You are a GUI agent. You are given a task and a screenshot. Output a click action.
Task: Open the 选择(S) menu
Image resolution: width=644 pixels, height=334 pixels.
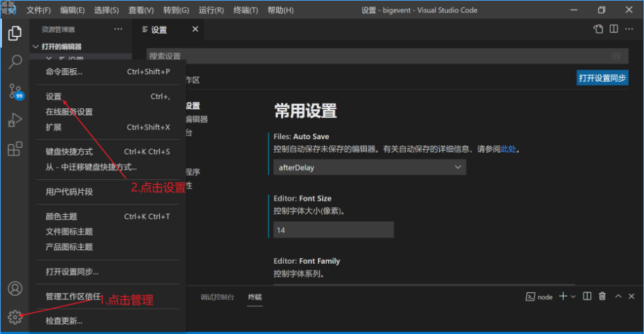coord(106,10)
